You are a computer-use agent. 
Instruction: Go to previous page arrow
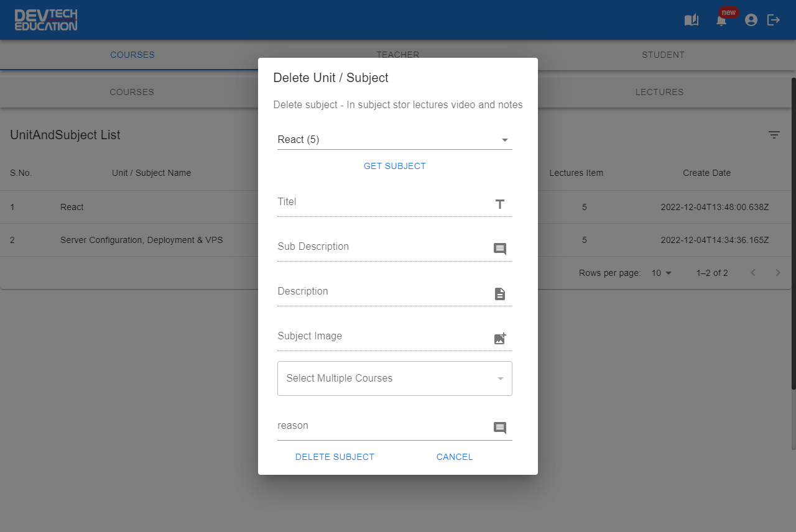tap(753, 273)
